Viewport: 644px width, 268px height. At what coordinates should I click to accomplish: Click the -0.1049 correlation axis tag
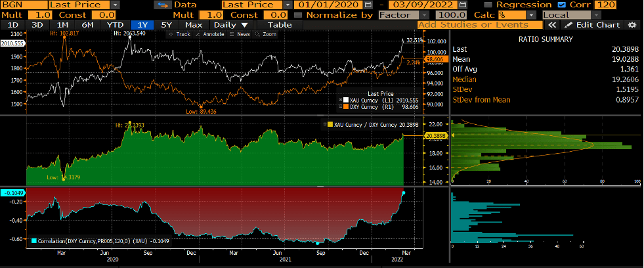pos(12,192)
